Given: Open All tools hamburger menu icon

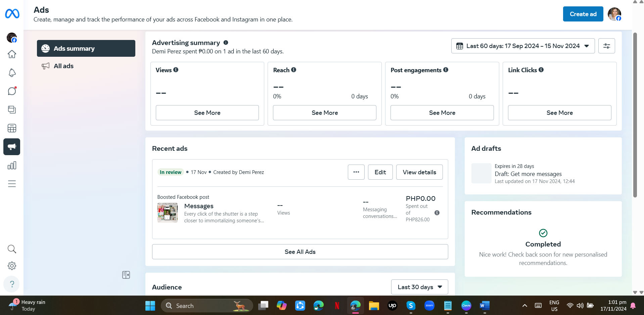Looking at the screenshot, I should click(12, 184).
